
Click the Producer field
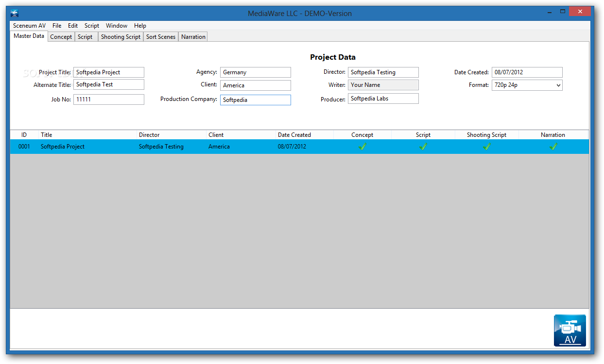tap(383, 99)
